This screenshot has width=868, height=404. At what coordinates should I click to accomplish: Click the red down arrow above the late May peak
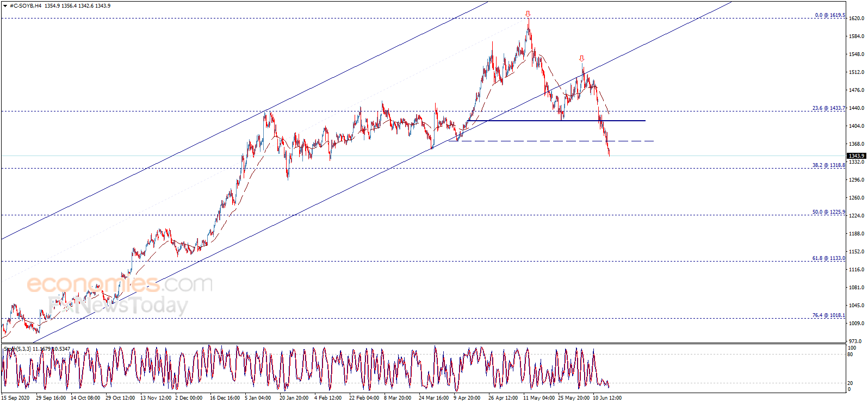click(581, 58)
